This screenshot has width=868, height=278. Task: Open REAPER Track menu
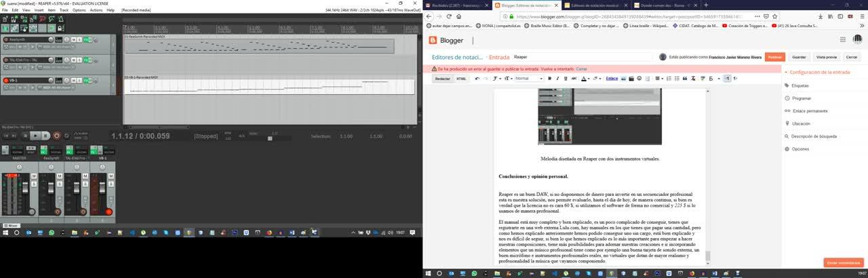point(64,10)
